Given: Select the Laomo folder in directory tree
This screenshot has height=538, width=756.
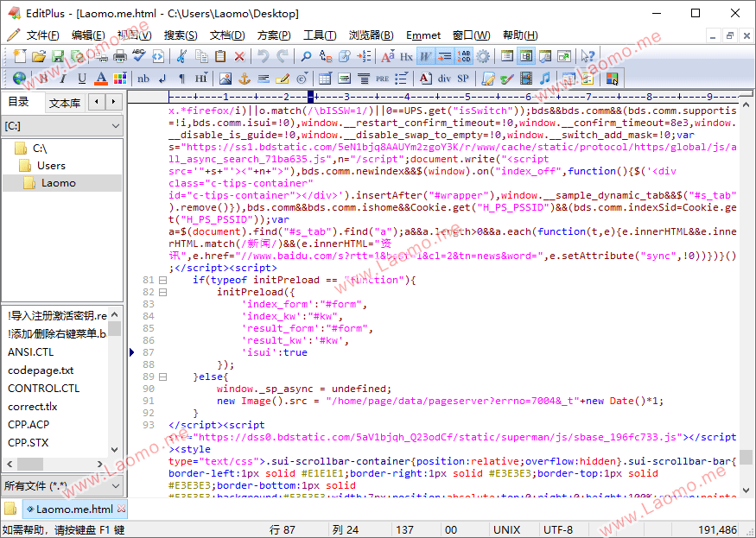Looking at the screenshot, I should click(x=59, y=183).
